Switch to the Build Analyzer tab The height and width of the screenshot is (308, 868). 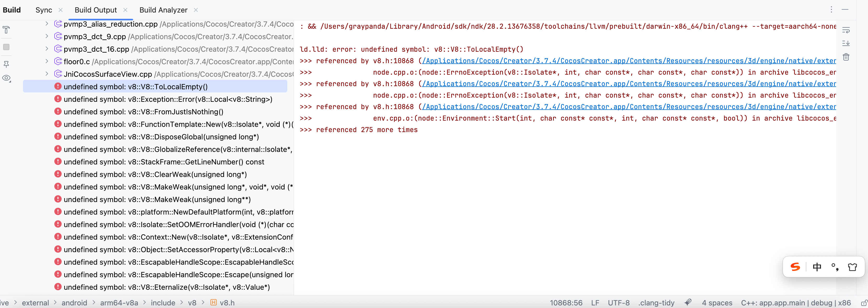(163, 10)
